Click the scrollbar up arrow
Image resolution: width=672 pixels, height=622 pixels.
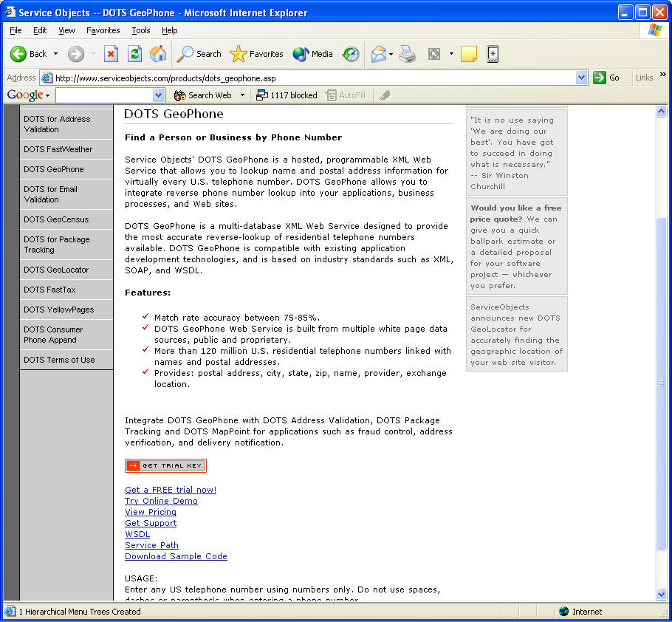[x=661, y=112]
